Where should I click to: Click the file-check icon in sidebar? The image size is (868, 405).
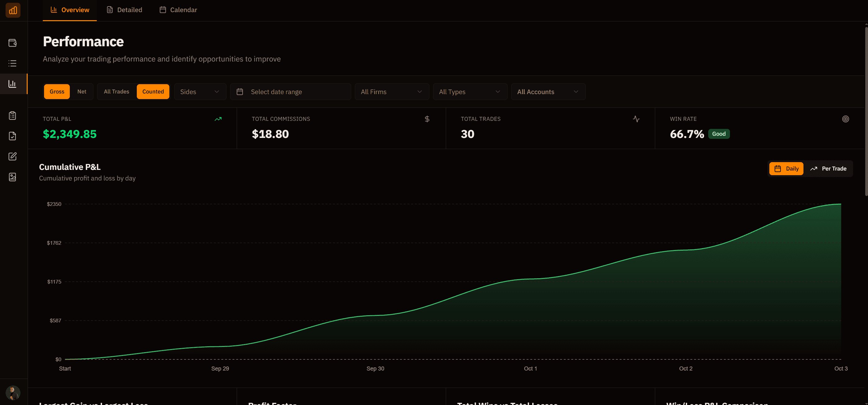[x=12, y=136]
